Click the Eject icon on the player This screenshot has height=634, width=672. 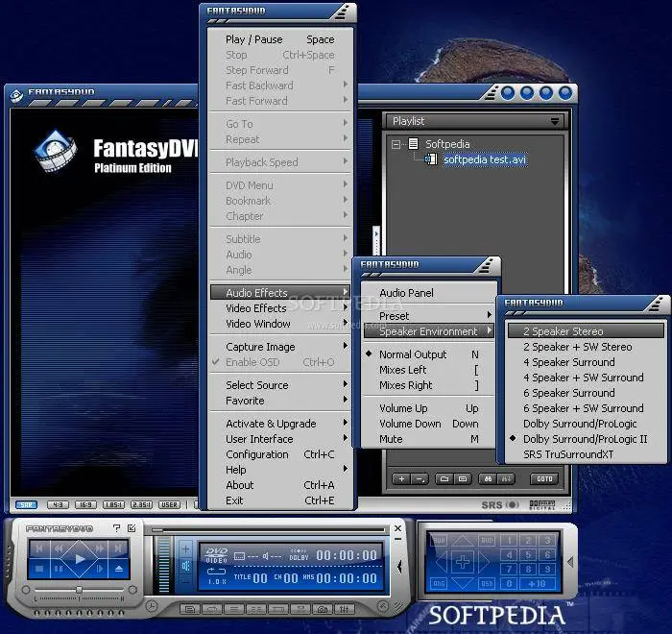click(119, 569)
